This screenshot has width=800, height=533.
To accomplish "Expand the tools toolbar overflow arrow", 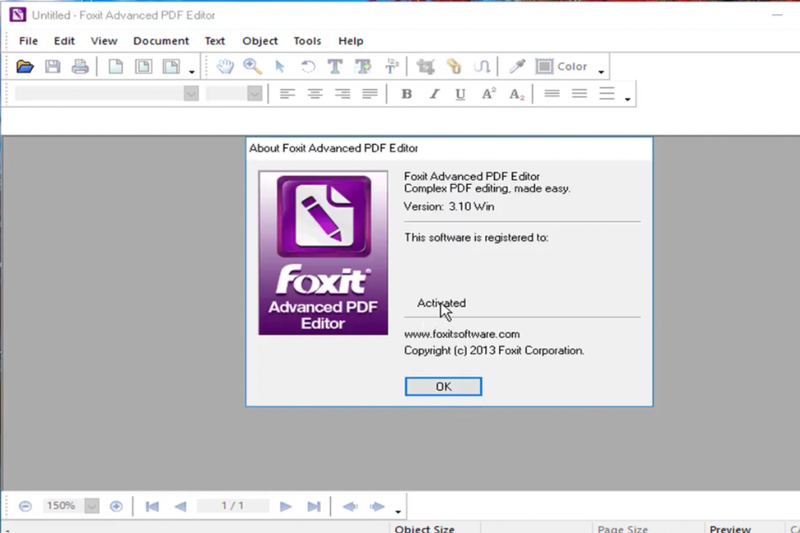I will tap(601, 71).
